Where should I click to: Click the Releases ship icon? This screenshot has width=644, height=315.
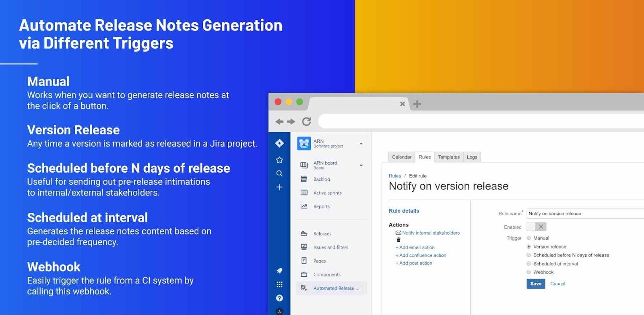pos(304,233)
